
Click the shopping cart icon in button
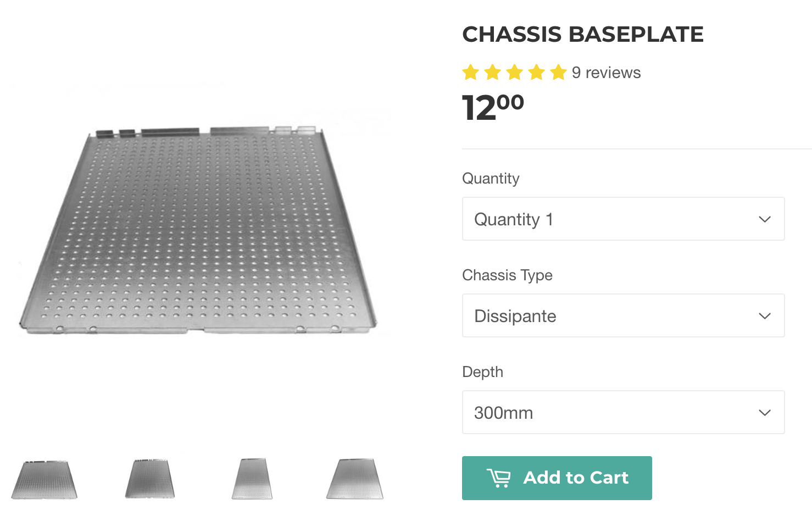click(499, 478)
